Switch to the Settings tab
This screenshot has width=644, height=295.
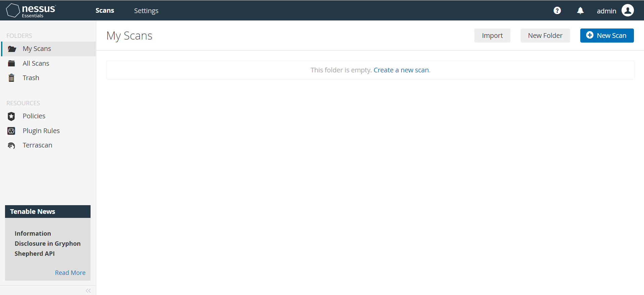pyautogui.click(x=146, y=11)
